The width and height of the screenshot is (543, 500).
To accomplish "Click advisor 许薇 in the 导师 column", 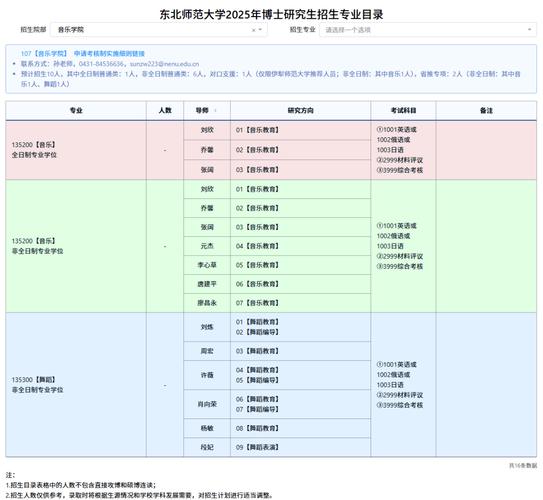I will (207, 375).
